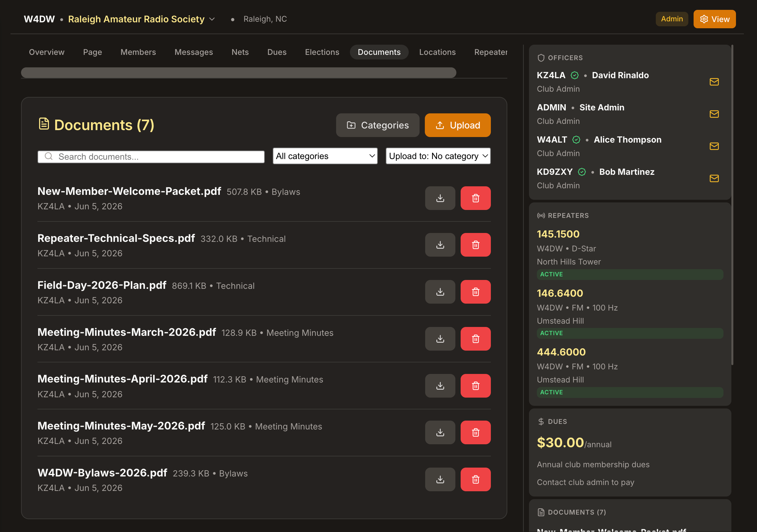Click officer name Alice Thompson
Image resolution: width=757 pixels, height=532 pixels.
(628, 140)
